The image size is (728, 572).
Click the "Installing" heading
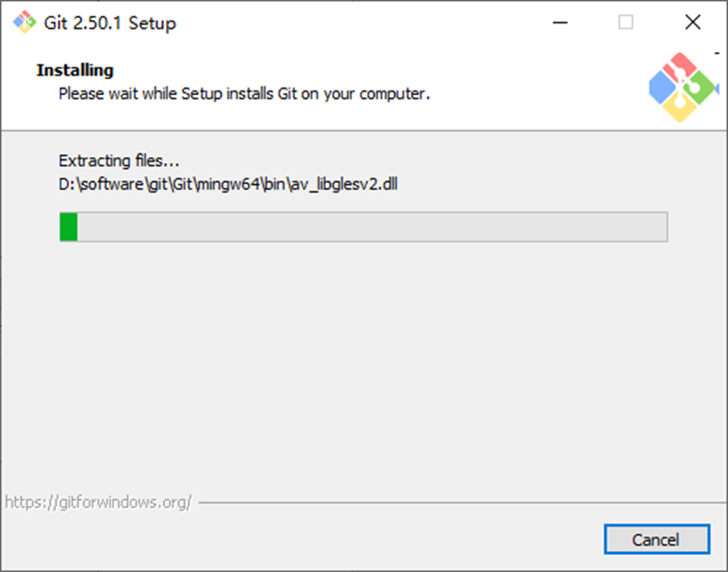coord(76,70)
